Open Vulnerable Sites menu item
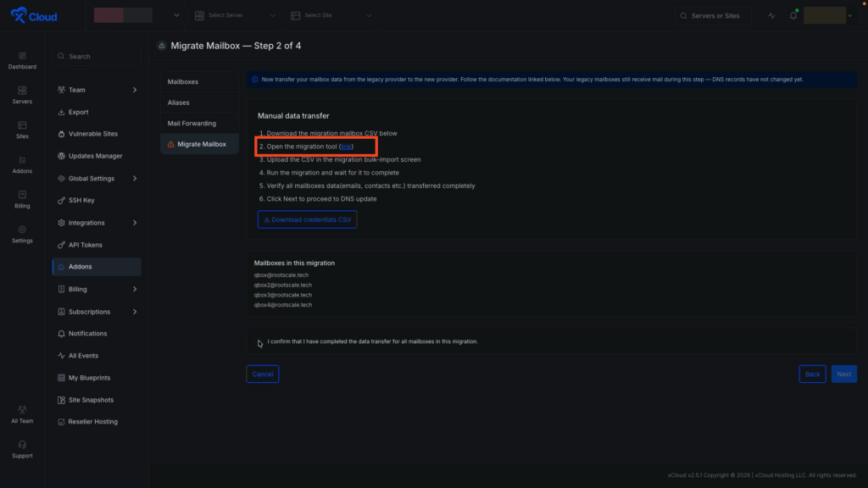 coord(97,134)
